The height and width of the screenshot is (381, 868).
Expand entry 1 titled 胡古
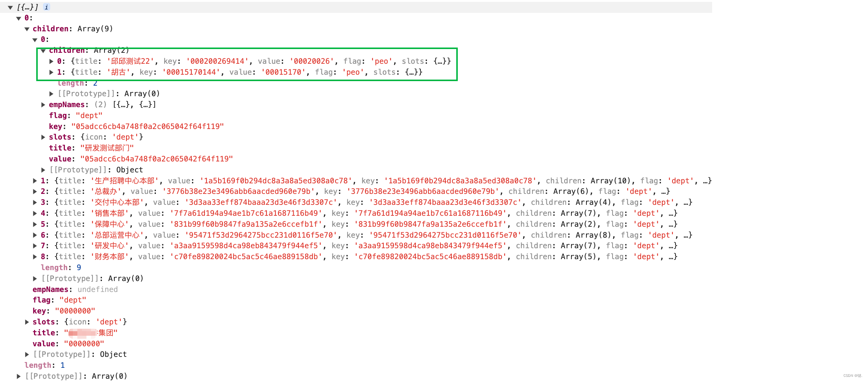[51, 72]
